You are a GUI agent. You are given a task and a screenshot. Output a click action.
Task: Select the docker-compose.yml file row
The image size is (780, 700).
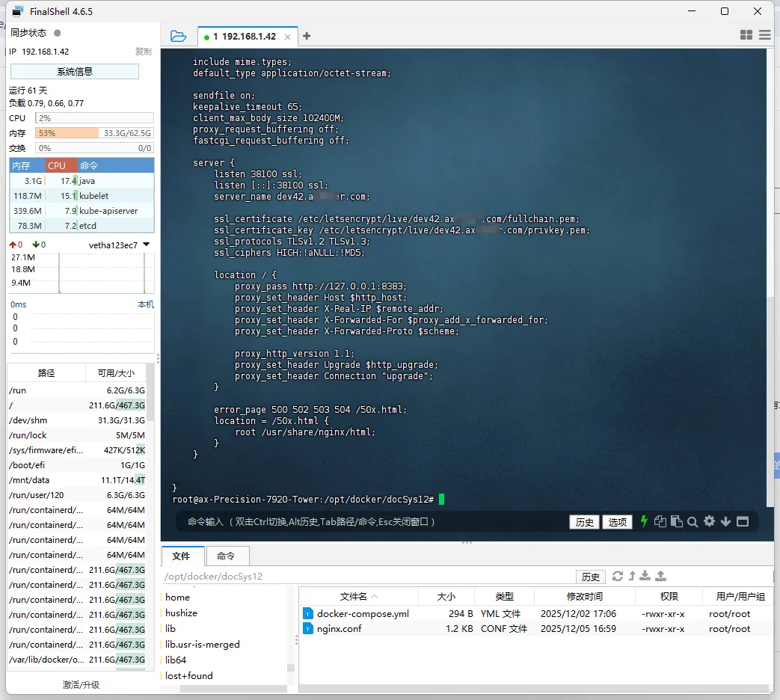(x=535, y=614)
